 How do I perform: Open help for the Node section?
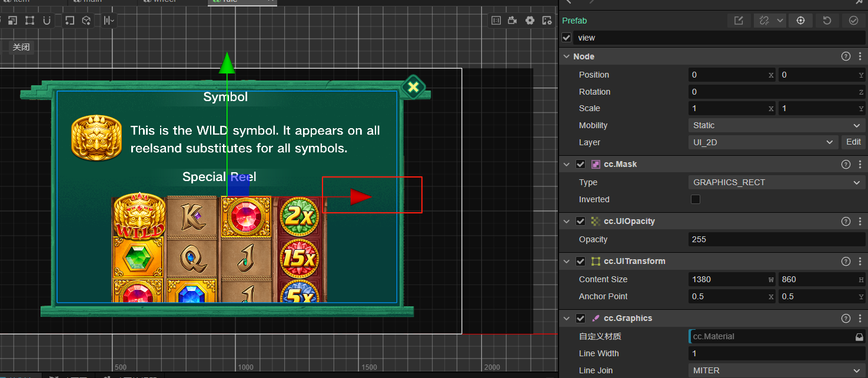click(x=846, y=56)
